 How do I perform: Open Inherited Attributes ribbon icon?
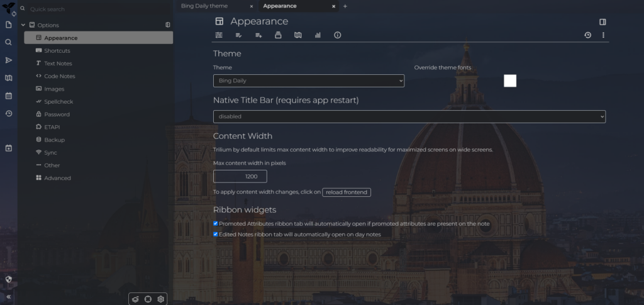[x=258, y=35]
